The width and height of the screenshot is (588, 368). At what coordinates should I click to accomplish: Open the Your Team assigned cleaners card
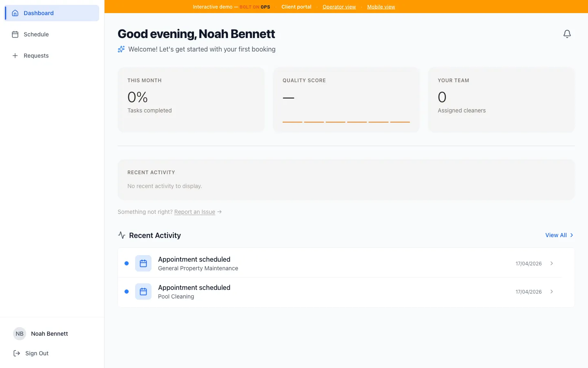point(501,100)
